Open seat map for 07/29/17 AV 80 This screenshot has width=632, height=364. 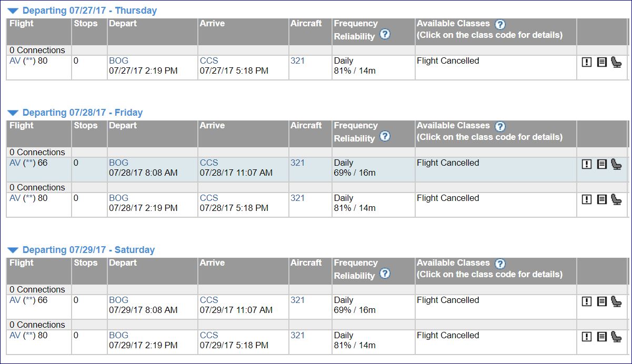616,337
